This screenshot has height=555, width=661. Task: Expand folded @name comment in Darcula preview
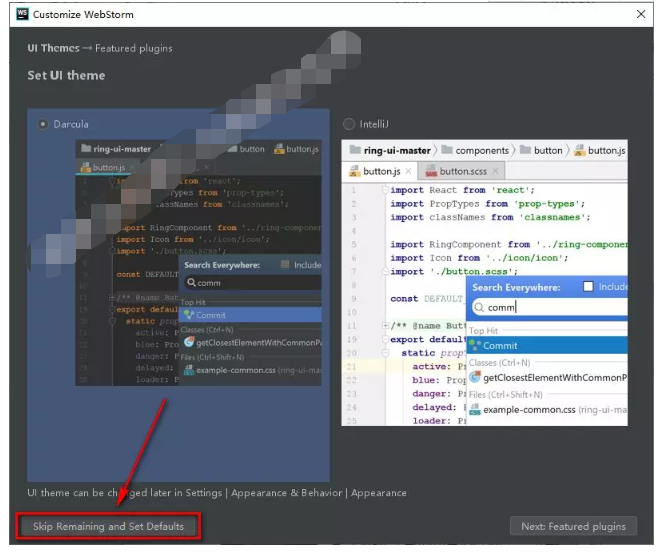112,298
